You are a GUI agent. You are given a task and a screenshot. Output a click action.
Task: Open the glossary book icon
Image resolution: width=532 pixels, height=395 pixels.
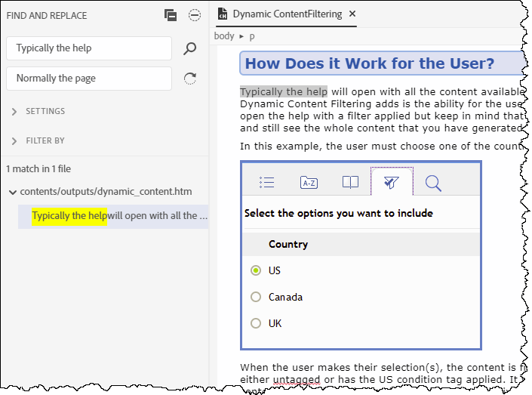pyautogui.click(x=349, y=182)
